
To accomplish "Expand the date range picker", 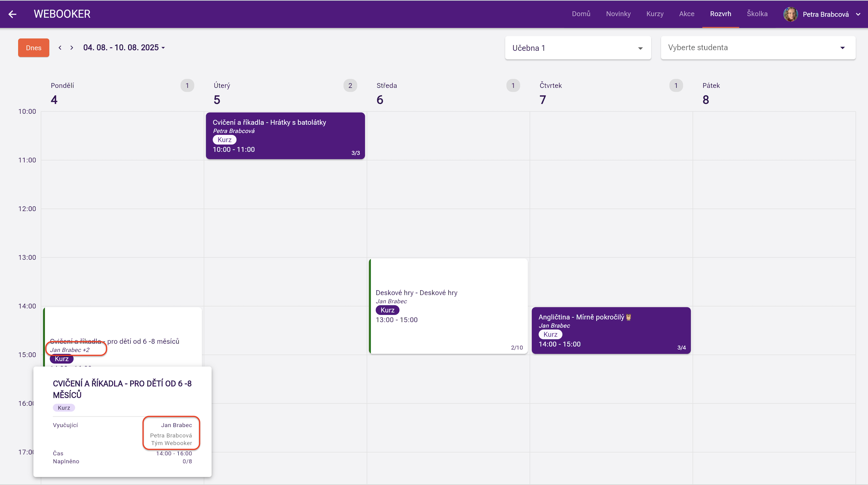I will pos(124,48).
